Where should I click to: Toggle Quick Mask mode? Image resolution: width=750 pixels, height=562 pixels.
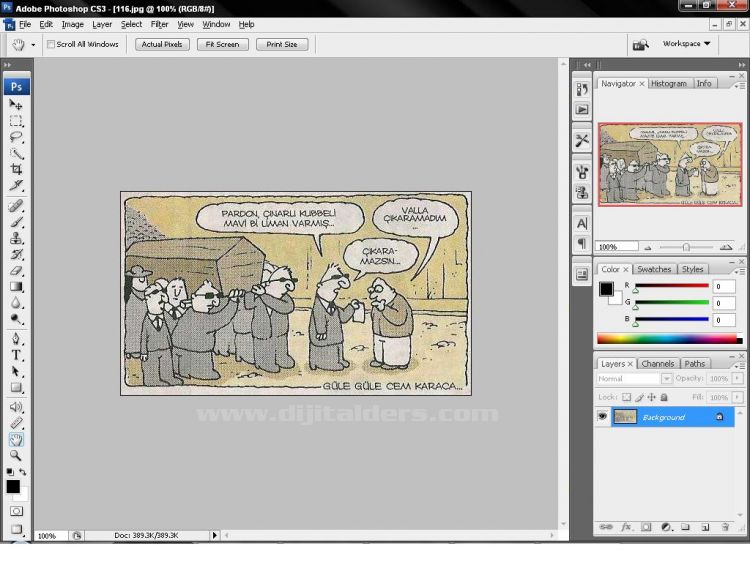[x=16, y=511]
